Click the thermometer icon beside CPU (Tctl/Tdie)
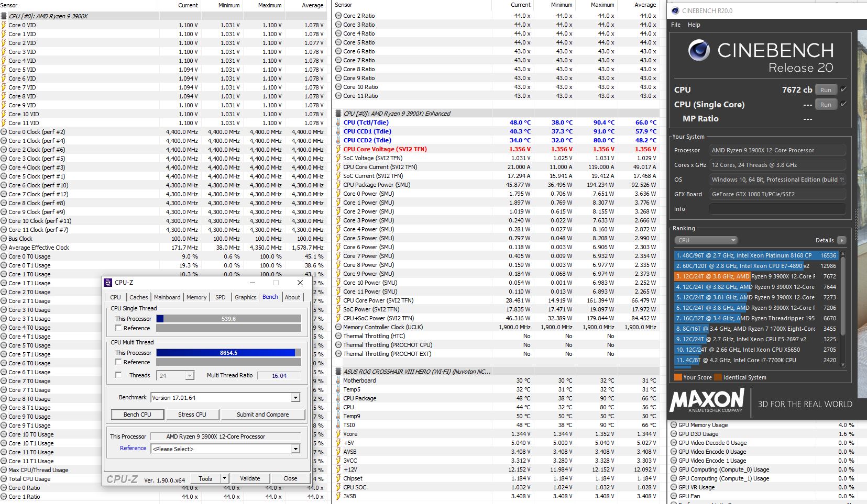 pyautogui.click(x=338, y=122)
